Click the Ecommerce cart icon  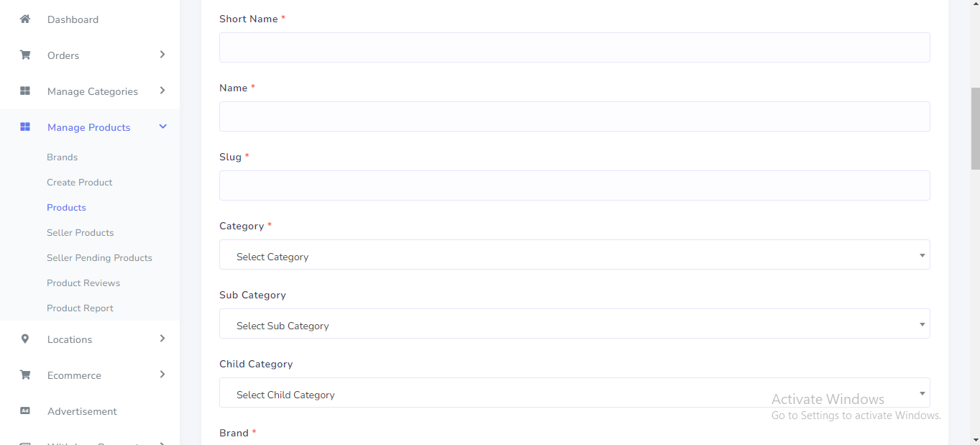pyautogui.click(x=25, y=375)
